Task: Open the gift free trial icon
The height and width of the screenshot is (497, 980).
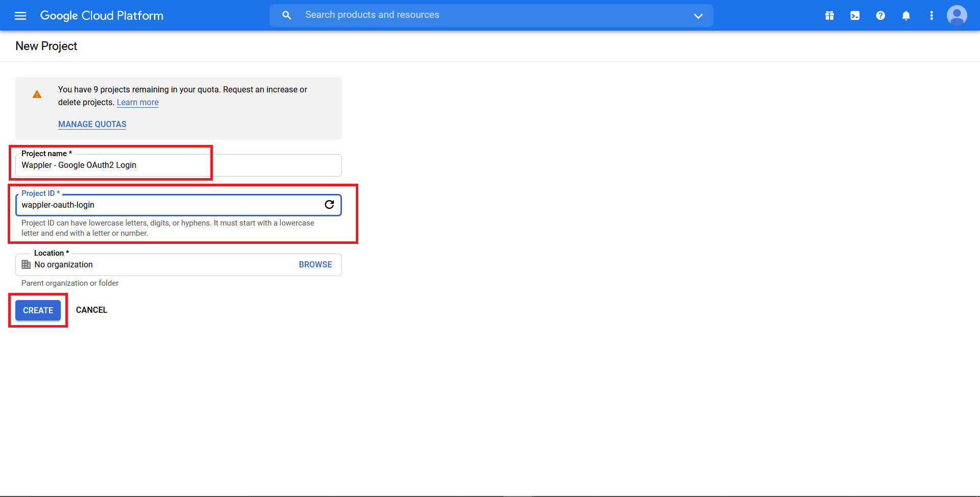Action: point(829,16)
